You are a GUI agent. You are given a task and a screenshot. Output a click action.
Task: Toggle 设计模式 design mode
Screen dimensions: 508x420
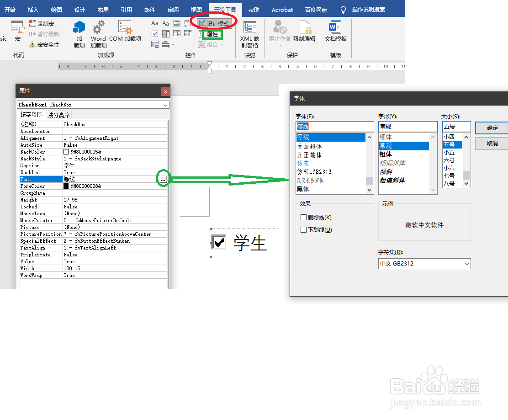click(x=214, y=23)
